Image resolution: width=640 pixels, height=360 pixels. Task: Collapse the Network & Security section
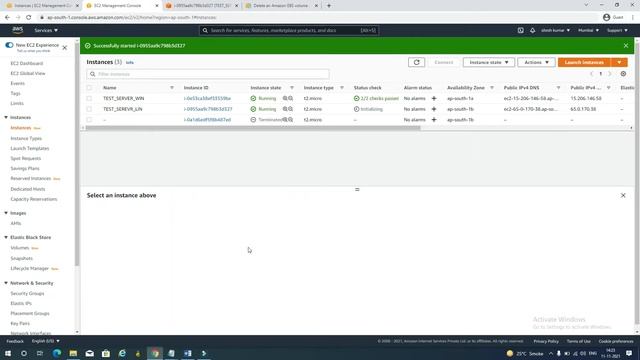(6, 283)
